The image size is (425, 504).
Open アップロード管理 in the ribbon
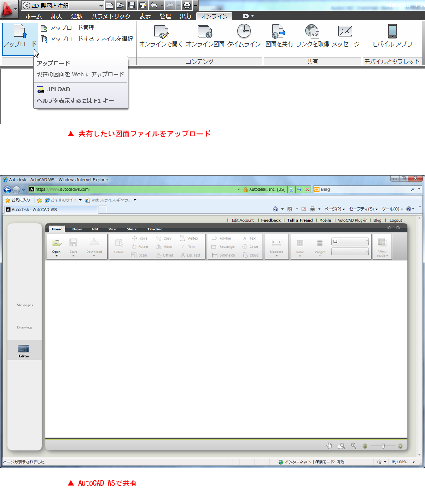click(68, 28)
